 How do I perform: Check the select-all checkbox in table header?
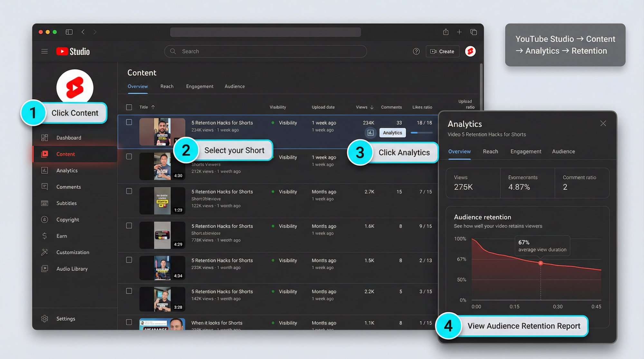[129, 107]
